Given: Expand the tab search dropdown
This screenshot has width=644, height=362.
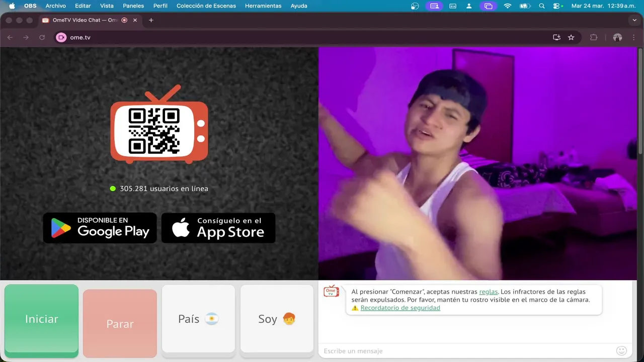Looking at the screenshot, I should pos(634,20).
